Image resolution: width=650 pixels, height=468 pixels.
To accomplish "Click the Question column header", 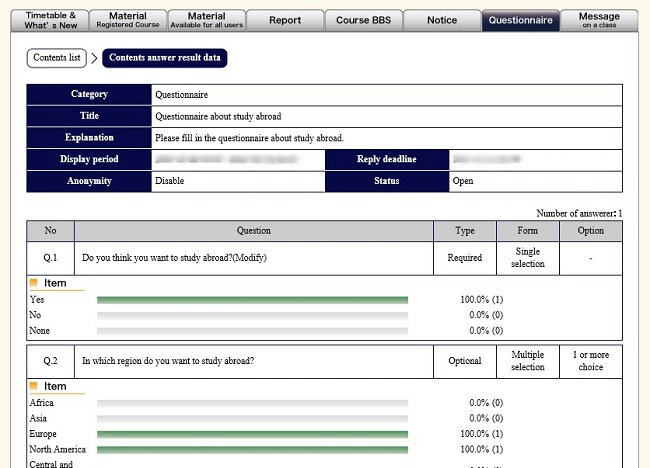I will click(253, 231).
